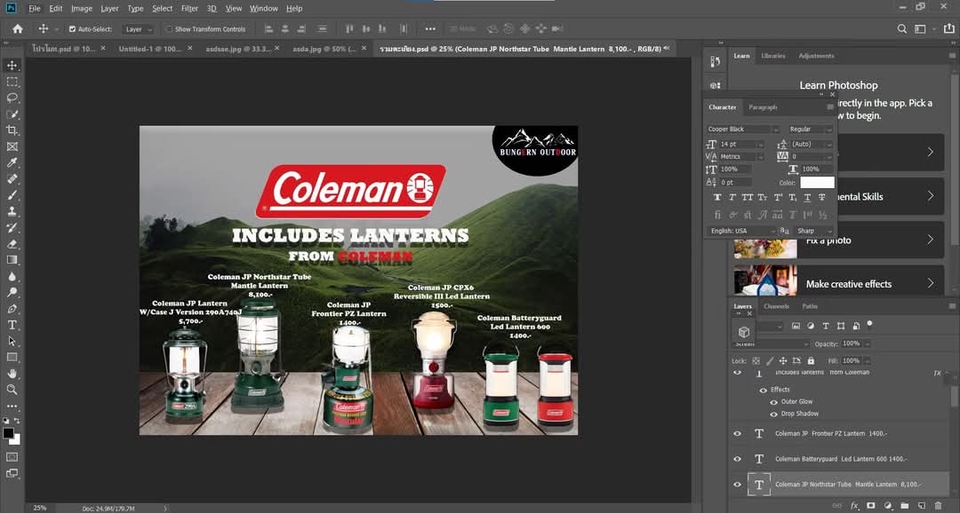The height and width of the screenshot is (513, 960).
Task: Select the Crop tool
Action: tap(12, 130)
